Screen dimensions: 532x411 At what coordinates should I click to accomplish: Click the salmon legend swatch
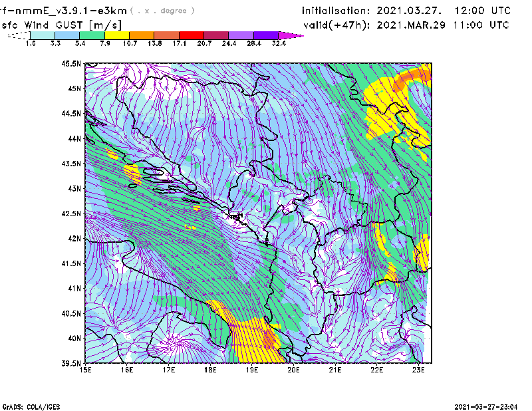(167, 35)
